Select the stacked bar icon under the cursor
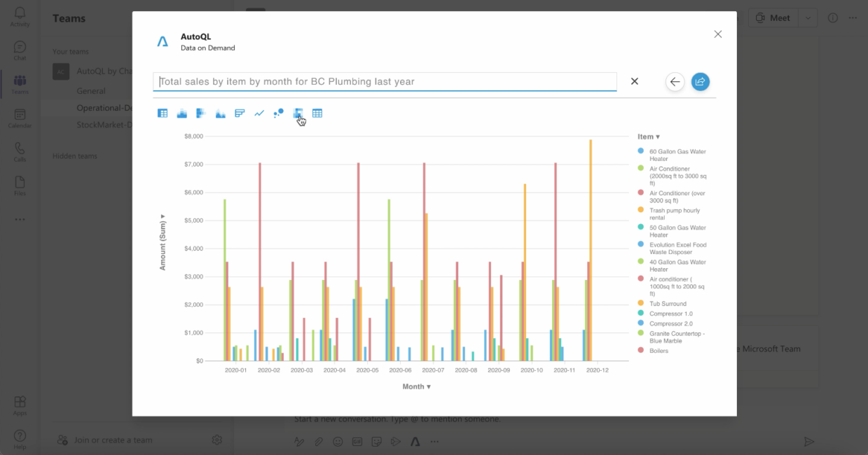Screen dimensions: 868x455 pos(298,113)
